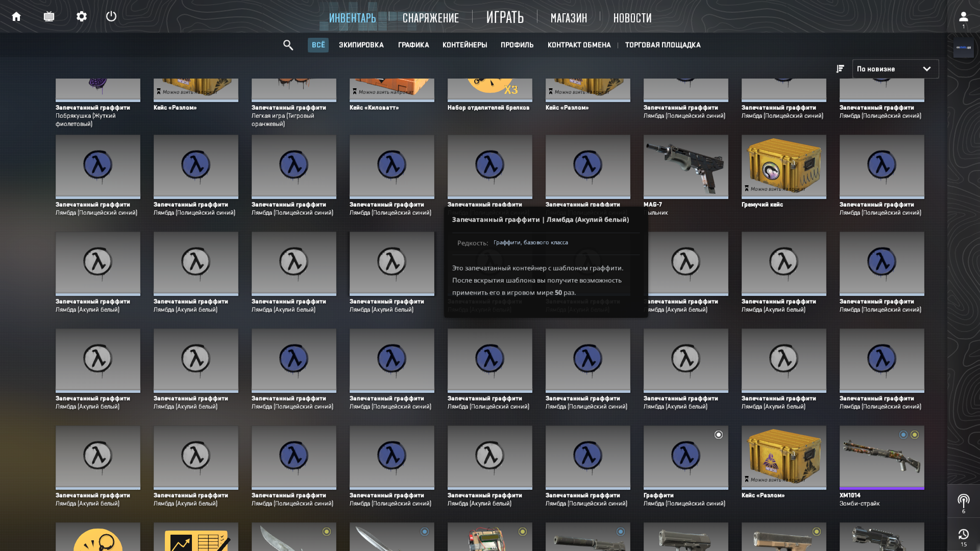Select the ВСЁ filter
The height and width of the screenshot is (551, 980).
(x=318, y=45)
